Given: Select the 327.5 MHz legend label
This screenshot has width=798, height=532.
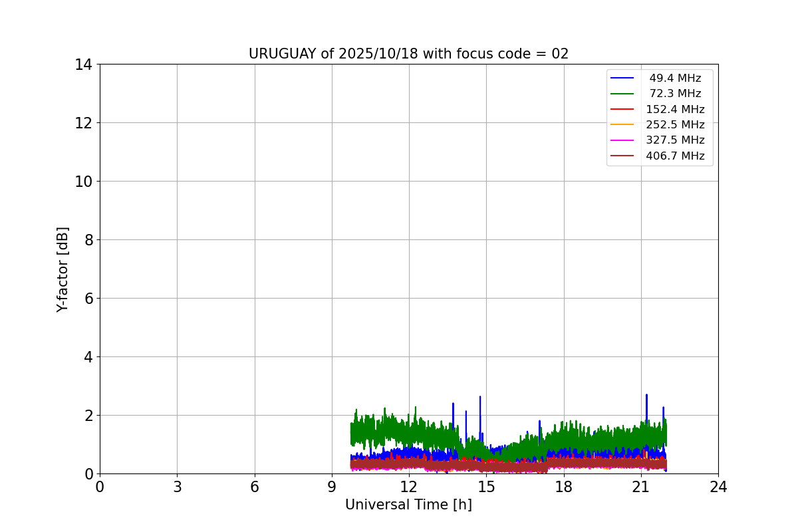Looking at the screenshot, I should (675, 140).
